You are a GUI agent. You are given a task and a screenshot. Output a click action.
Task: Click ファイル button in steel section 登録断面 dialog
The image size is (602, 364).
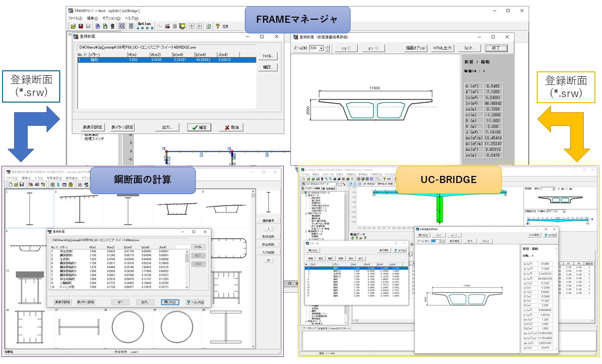click(198, 247)
